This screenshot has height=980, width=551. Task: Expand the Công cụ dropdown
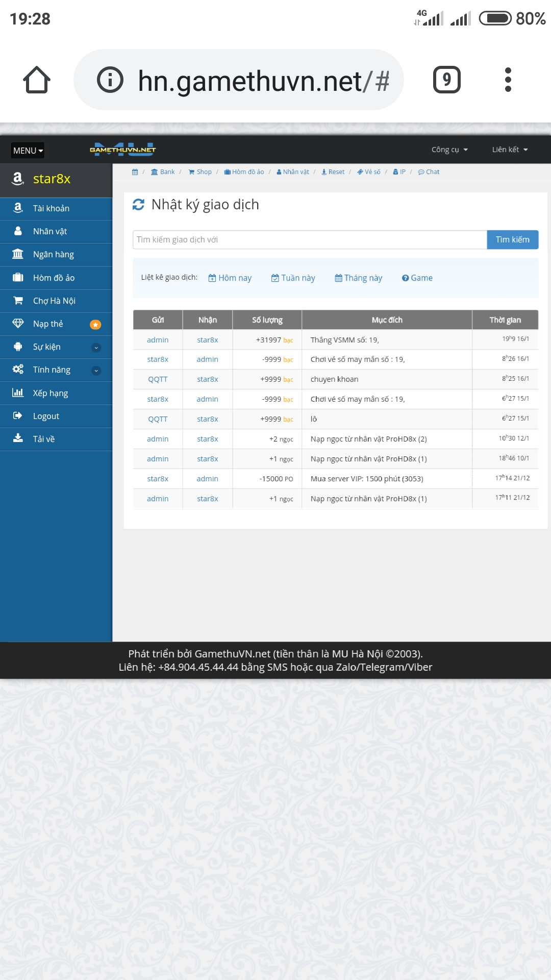pyautogui.click(x=449, y=150)
